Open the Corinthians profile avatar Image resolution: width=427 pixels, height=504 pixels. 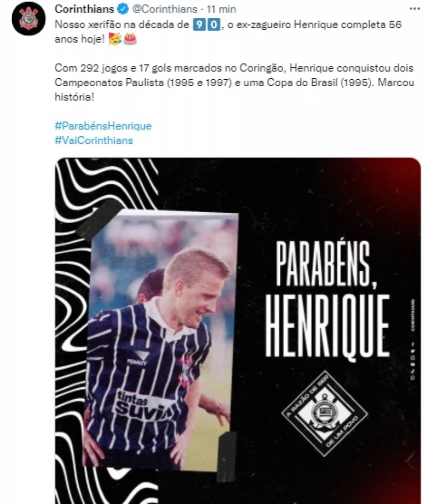29,18
